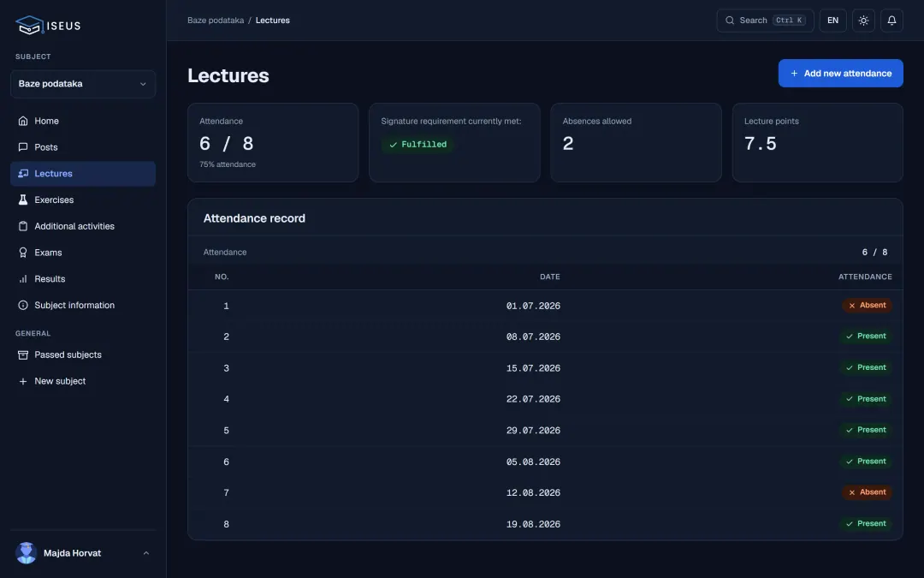Switch language with the EN button
The width and height of the screenshot is (924, 578).
(832, 21)
